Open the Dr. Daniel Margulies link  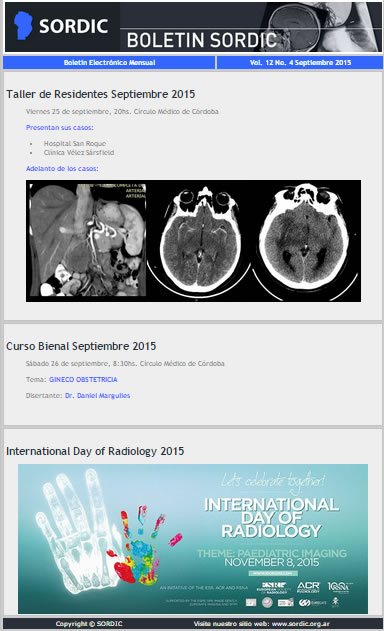(97, 396)
